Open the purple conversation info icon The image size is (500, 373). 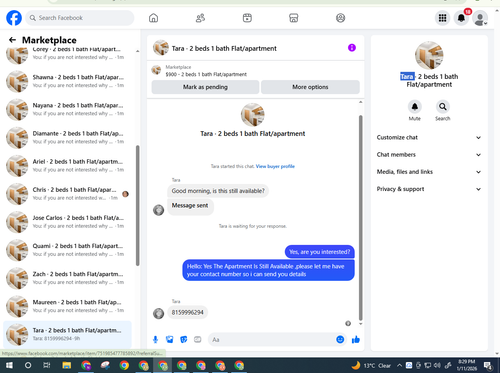(352, 48)
